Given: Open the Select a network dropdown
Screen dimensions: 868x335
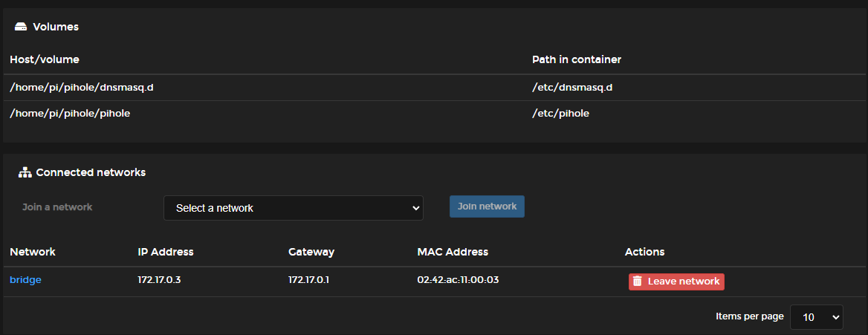Looking at the screenshot, I should (x=294, y=208).
